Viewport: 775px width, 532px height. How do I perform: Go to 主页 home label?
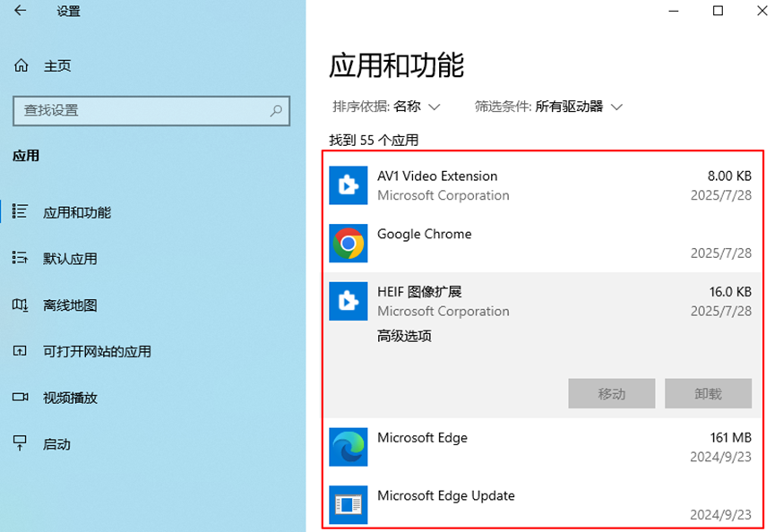tap(57, 65)
